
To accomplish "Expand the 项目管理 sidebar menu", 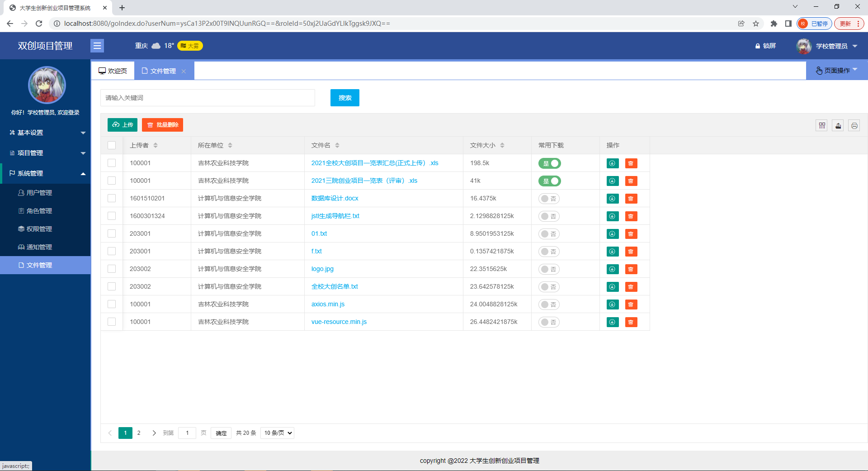I will tap(45, 153).
